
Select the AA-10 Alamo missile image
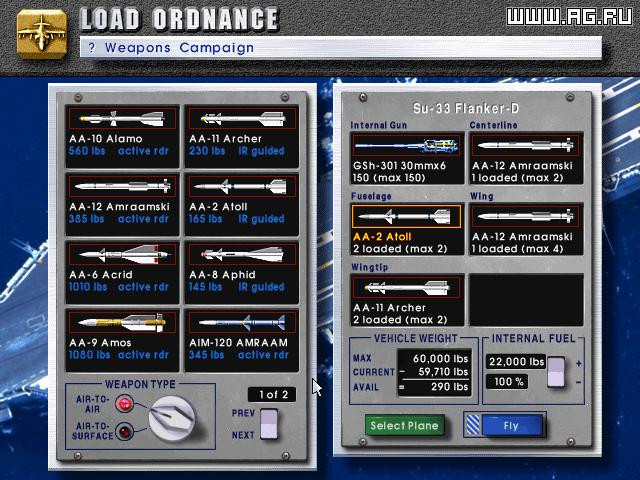(122, 119)
